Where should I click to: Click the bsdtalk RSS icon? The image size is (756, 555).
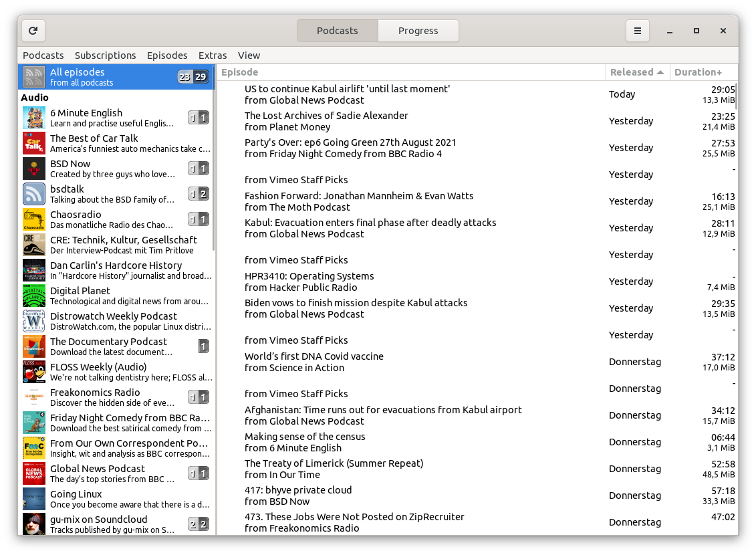pos(33,194)
